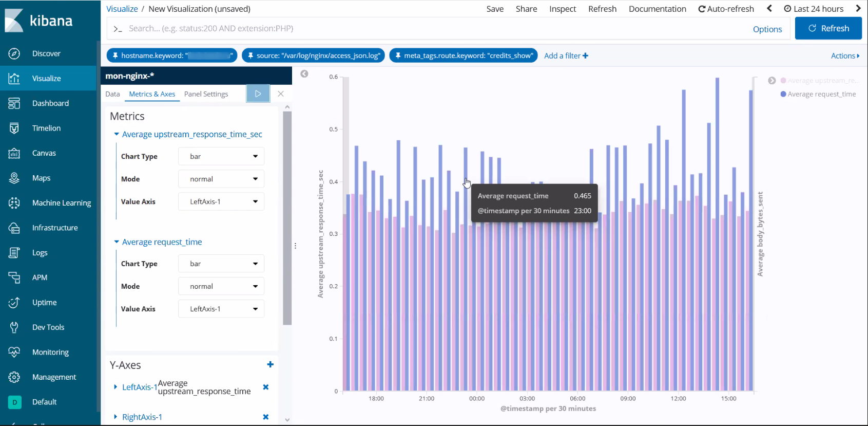The height and width of the screenshot is (426, 868).
Task: Expand the RightAxis-1 section
Action: tap(142, 417)
